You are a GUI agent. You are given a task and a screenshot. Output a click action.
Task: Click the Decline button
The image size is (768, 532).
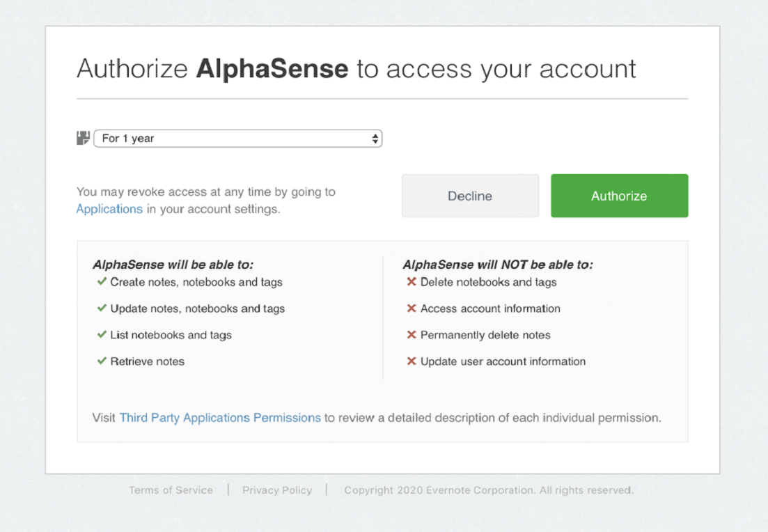point(470,196)
